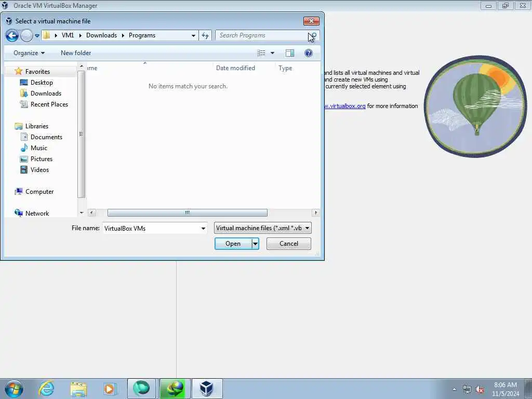Image resolution: width=532 pixels, height=399 pixels.
Task: Open Documents library
Action: point(46,137)
